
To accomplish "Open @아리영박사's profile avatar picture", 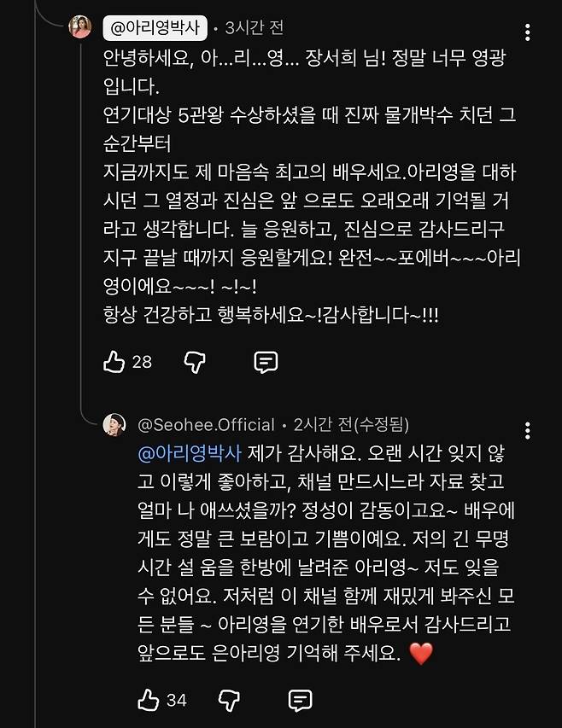I will (80, 26).
